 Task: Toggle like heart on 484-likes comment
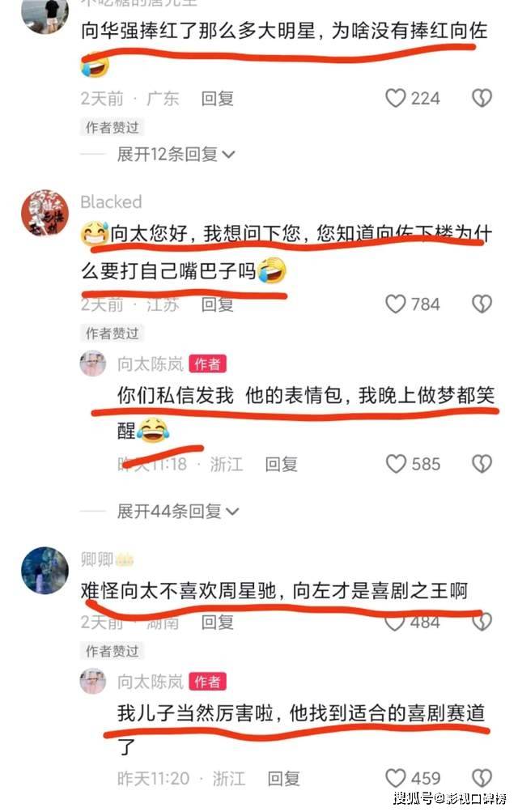[395, 622]
